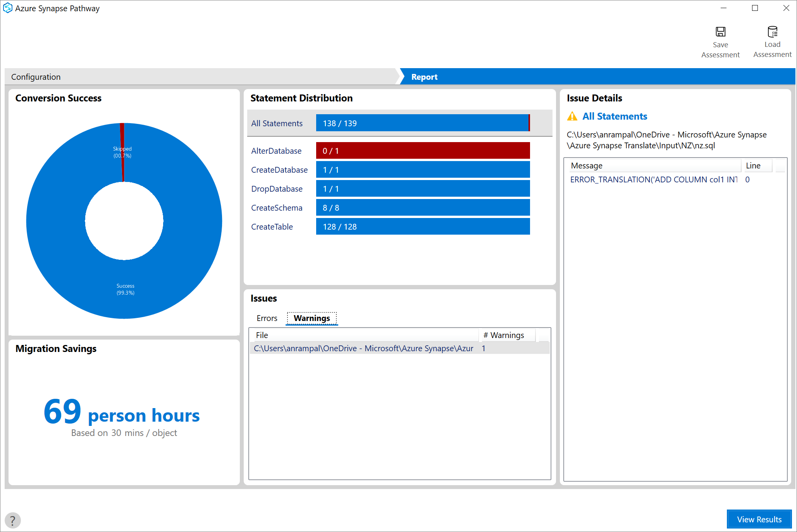Switch to the Warnings tab in Issues

point(311,317)
